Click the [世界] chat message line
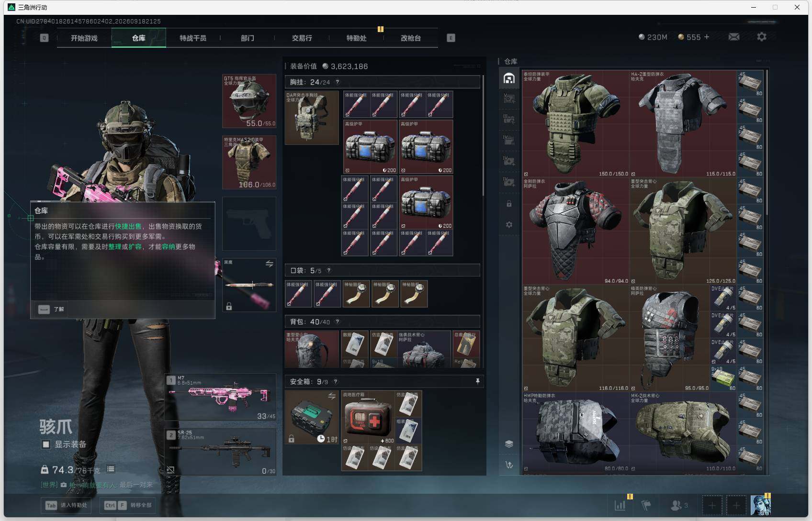The image size is (812, 521). click(x=96, y=485)
